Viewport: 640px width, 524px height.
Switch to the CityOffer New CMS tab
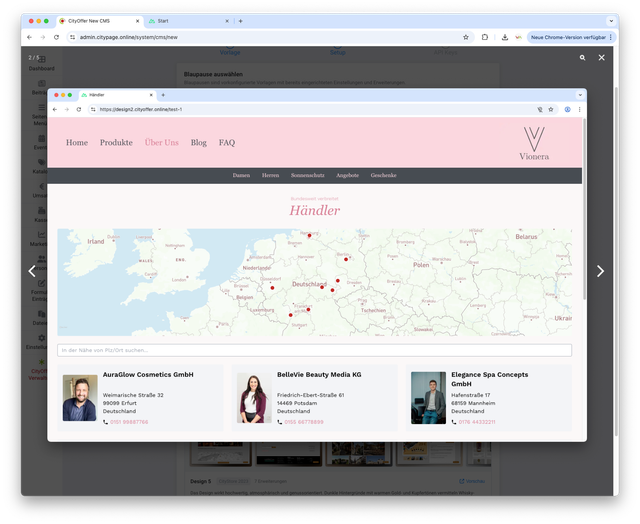coord(95,20)
